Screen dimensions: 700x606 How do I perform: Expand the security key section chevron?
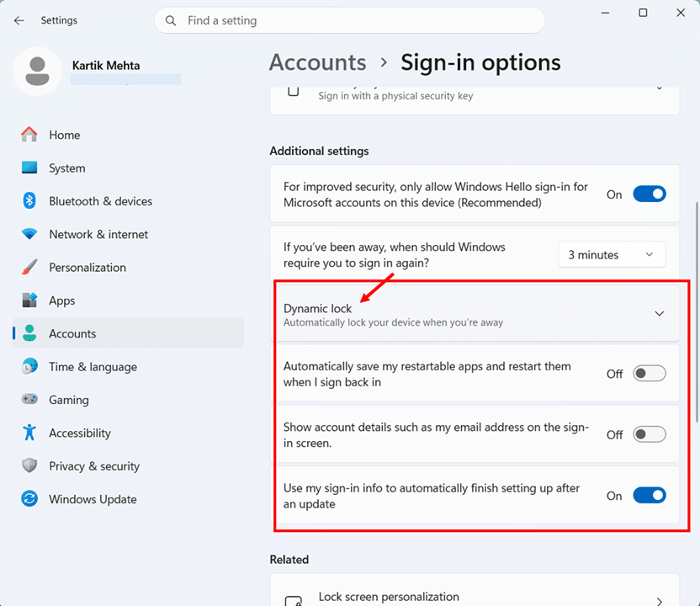pos(660,88)
